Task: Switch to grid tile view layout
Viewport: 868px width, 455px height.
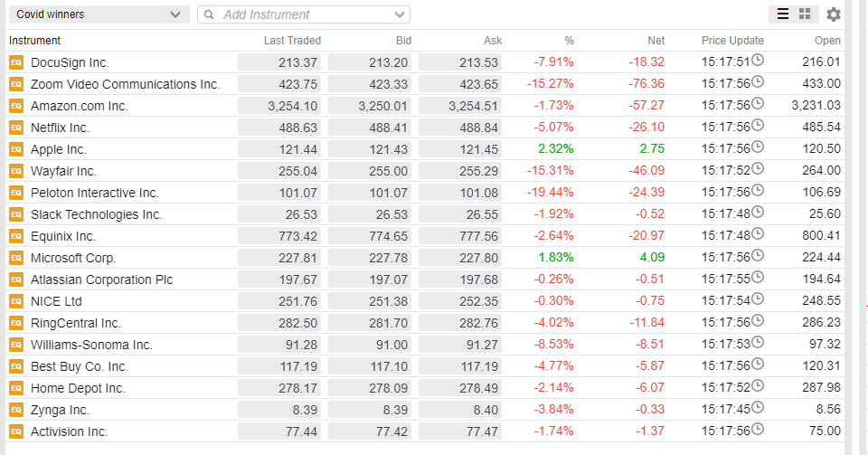Action: coord(805,14)
